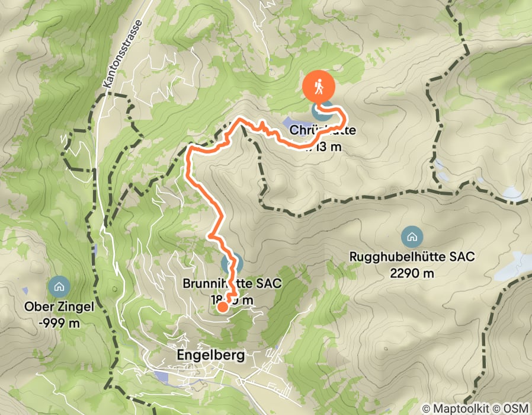Click the Ober Zingel hut icon
532x415 pixels.
[x=59, y=287]
